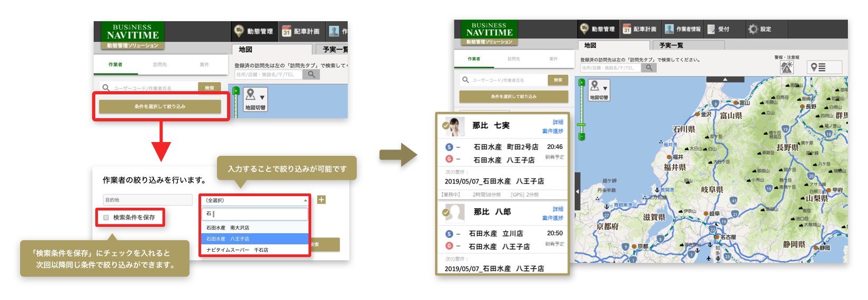The image size is (868, 300).
Task: Click 条件を選択して絞り込み button highlighted in red
Action: [x=160, y=107]
